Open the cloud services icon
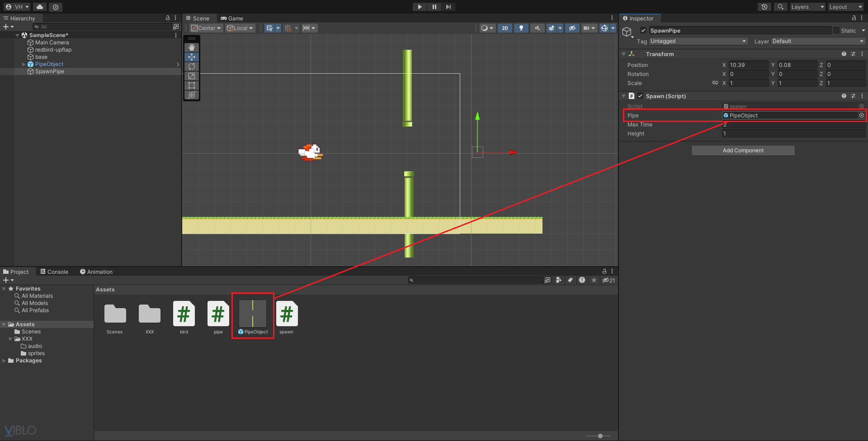 [x=40, y=7]
